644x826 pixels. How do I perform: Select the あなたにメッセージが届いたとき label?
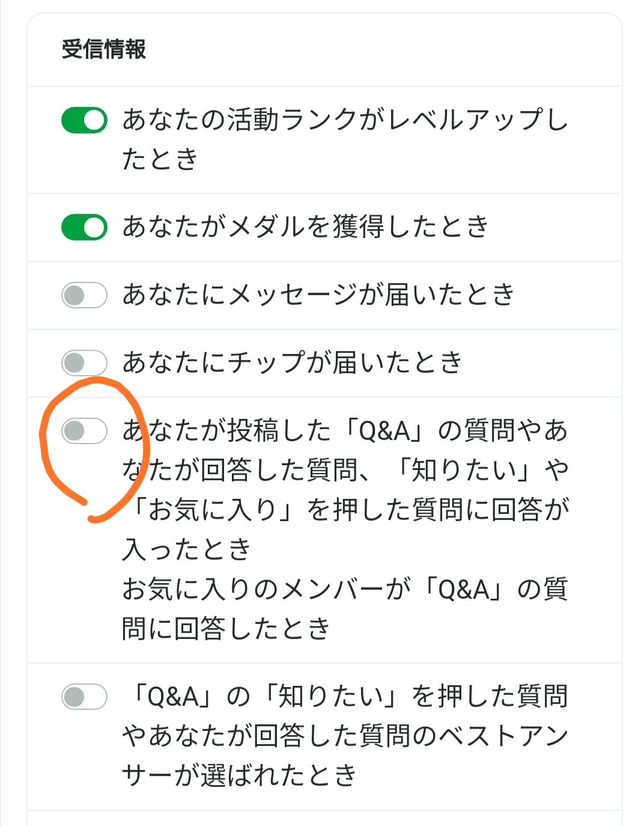point(318,295)
